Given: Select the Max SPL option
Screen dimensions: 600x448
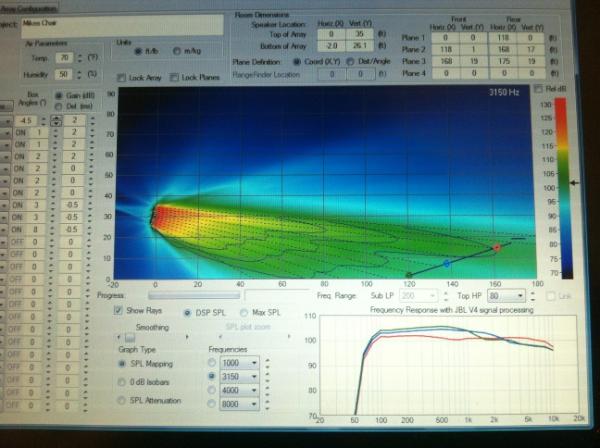Looking at the screenshot, I should (x=244, y=313).
